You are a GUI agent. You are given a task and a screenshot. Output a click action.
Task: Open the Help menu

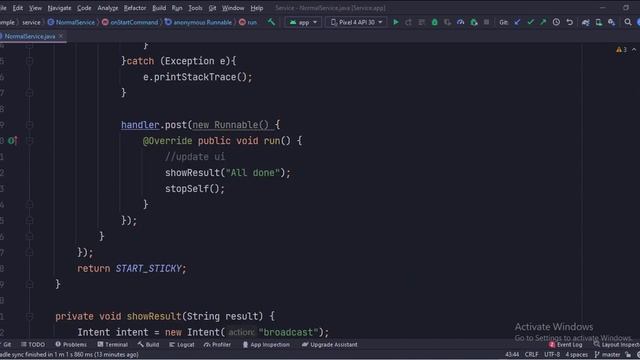click(x=257, y=8)
